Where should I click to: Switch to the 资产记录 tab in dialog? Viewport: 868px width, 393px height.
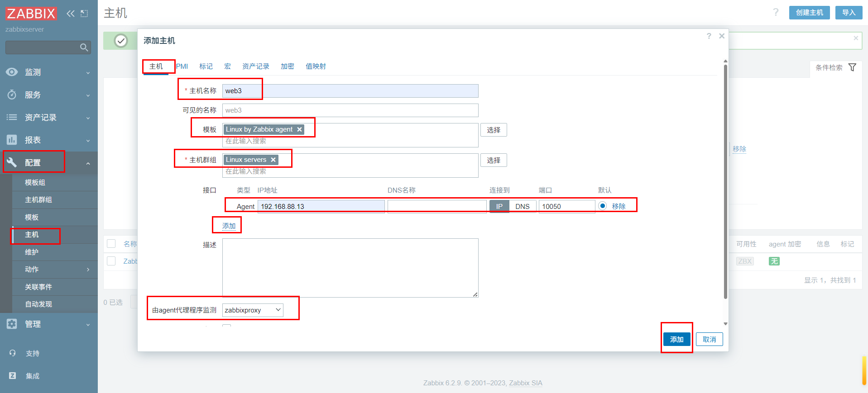click(x=256, y=66)
